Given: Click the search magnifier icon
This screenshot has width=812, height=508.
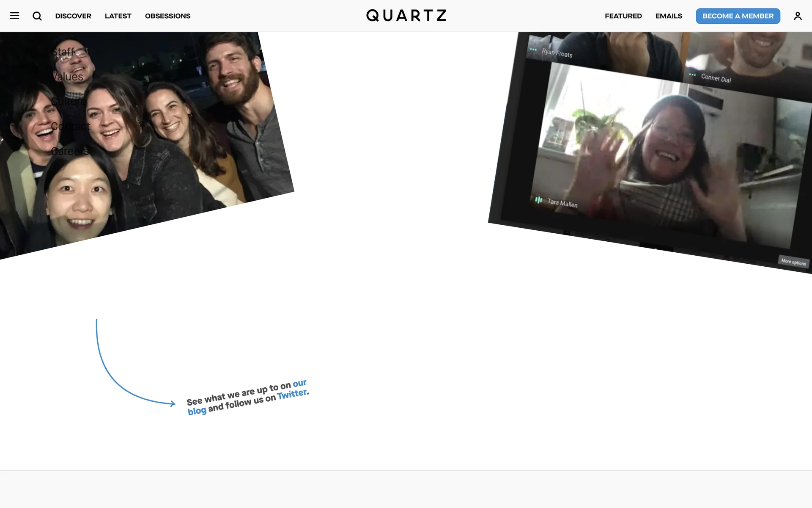Looking at the screenshot, I should [37, 16].
